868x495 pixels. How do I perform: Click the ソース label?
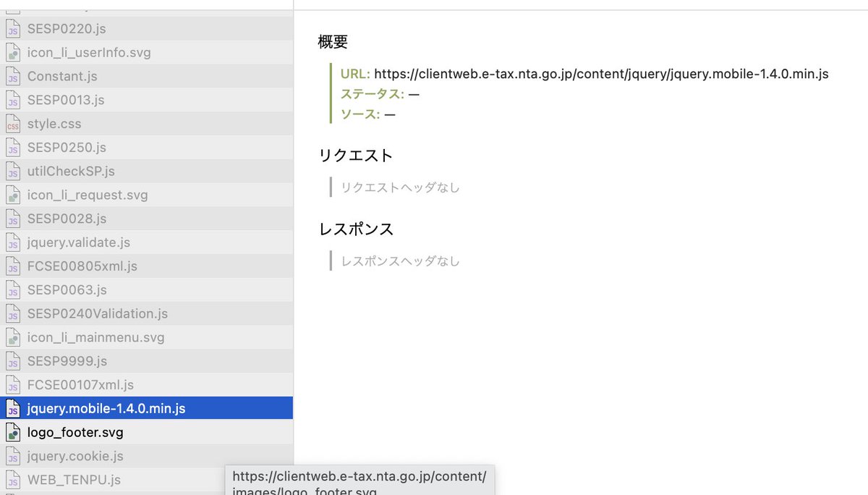(x=360, y=114)
